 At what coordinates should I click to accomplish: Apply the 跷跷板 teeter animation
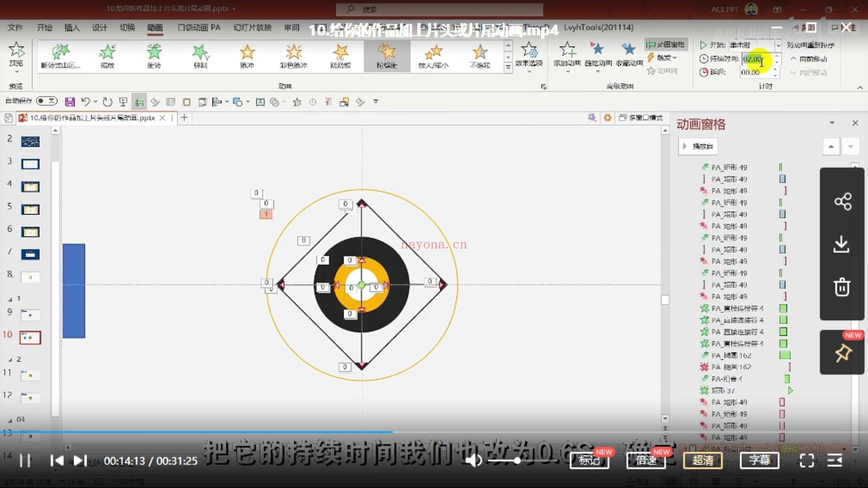point(340,56)
